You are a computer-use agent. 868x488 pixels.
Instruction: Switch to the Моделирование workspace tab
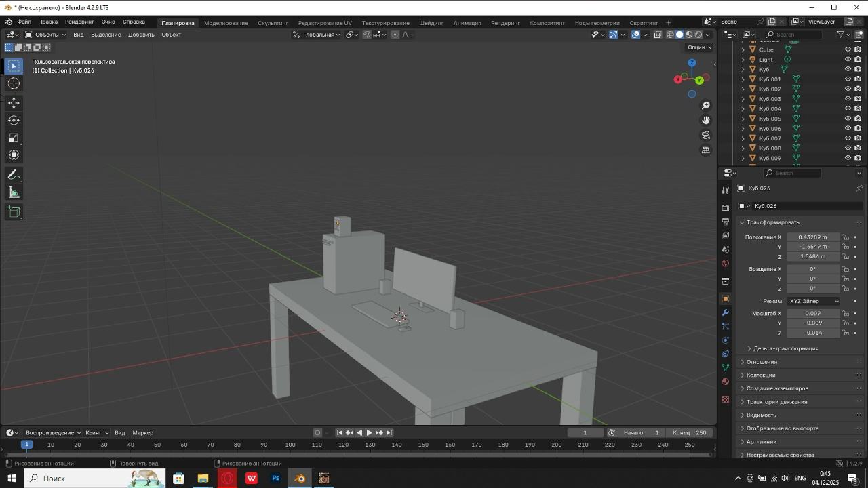click(x=226, y=23)
